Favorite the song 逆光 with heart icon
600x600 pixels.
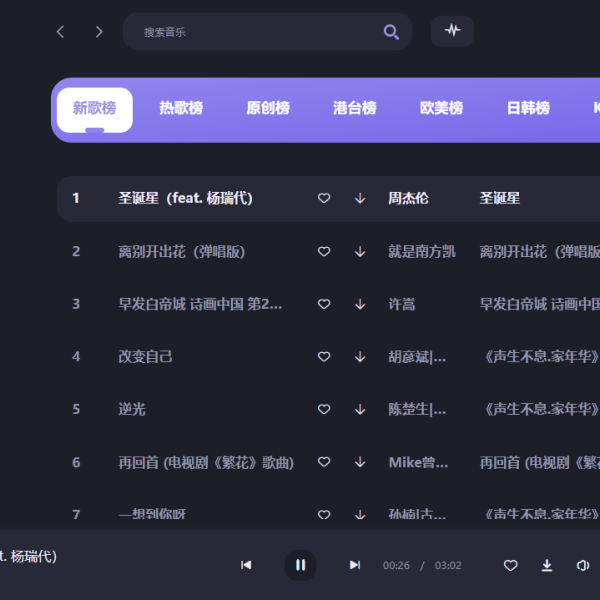[324, 409]
